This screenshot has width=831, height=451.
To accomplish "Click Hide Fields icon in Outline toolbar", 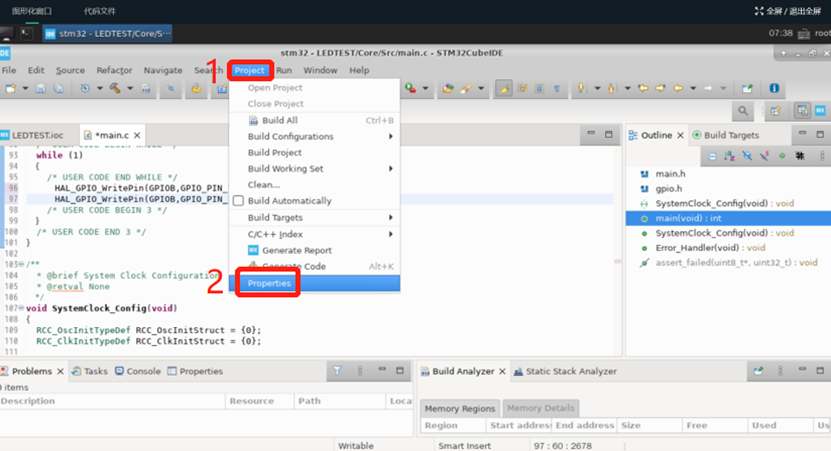I will [747, 156].
